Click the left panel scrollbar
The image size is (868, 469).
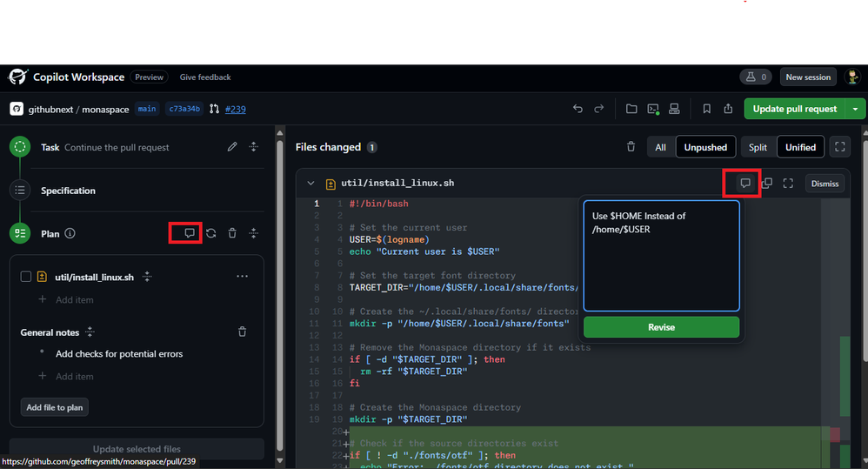[279, 293]
